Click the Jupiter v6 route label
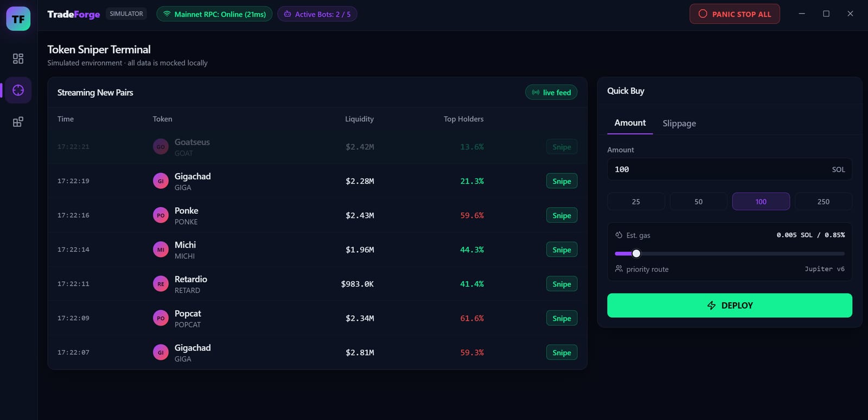The height and width of the screenshot is (420, 868). [825, 269]
